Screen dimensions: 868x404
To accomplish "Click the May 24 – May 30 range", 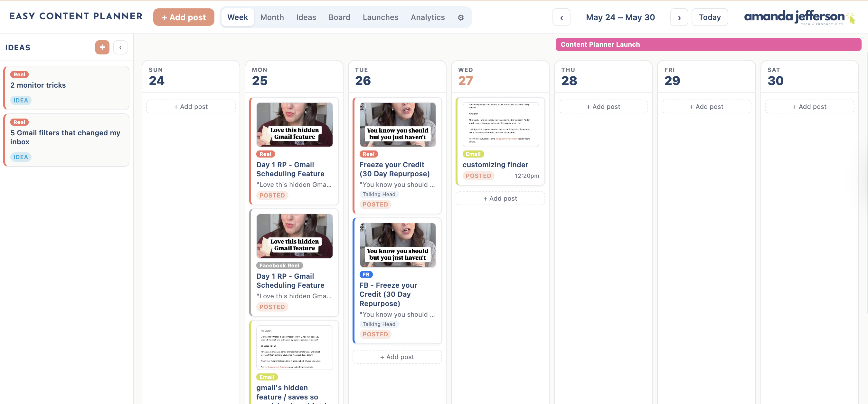I will point(620,17).
